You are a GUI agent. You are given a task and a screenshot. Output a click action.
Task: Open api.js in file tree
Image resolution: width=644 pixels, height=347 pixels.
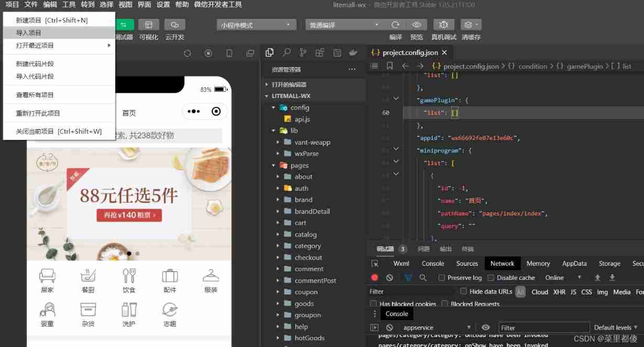pos(302,119)
